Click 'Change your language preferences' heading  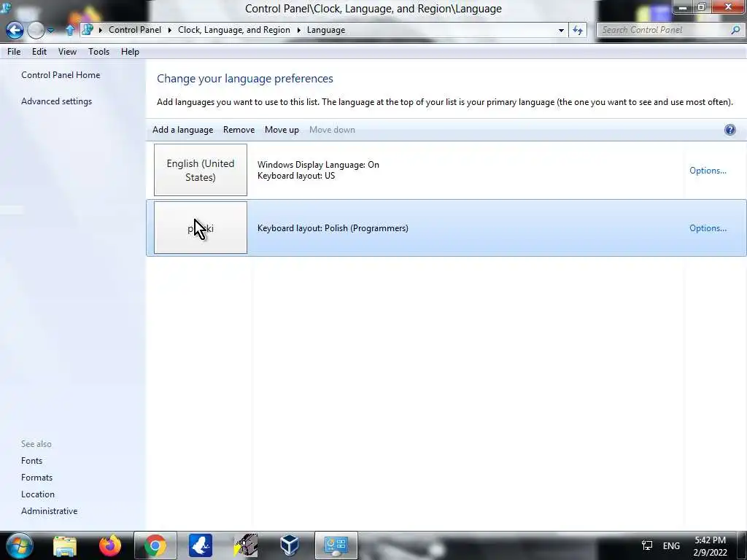245,79
